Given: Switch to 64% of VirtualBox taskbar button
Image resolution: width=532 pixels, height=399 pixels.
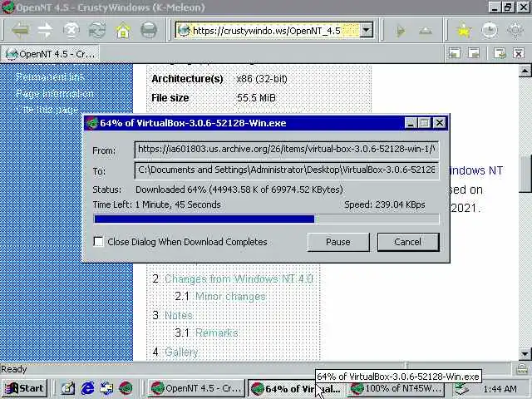Looking at the screenshot, I should click(x=298, y=388).
